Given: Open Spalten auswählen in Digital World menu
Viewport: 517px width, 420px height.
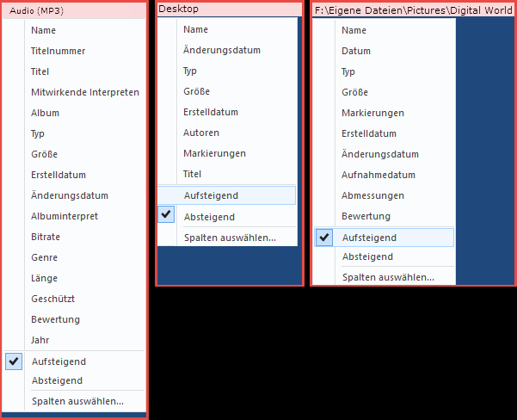Looking at the screenshot, I should 388,277.
